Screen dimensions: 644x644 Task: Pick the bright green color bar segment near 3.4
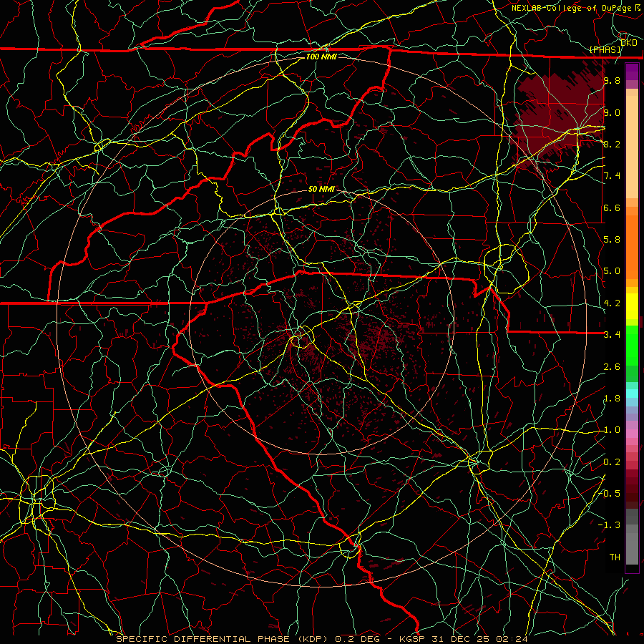(632, 344)
